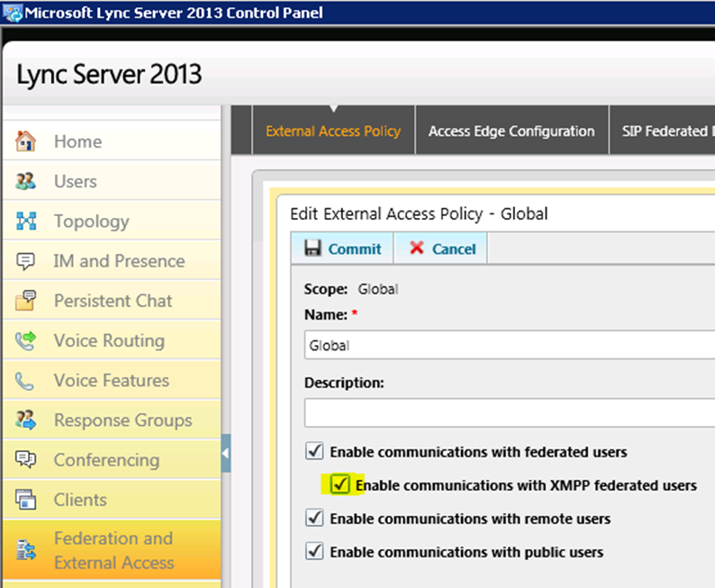
Task: Toggle communications with public users checkbox
Action: coord(314,551)
